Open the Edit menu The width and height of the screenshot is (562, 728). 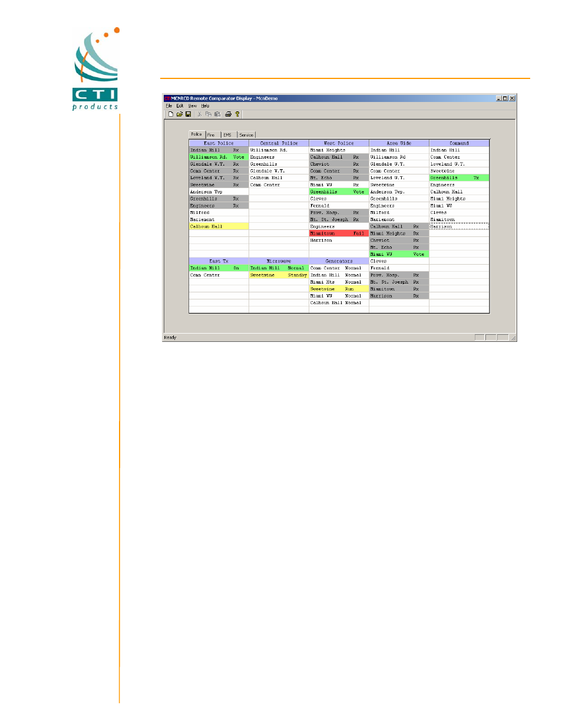click(180, 106)
